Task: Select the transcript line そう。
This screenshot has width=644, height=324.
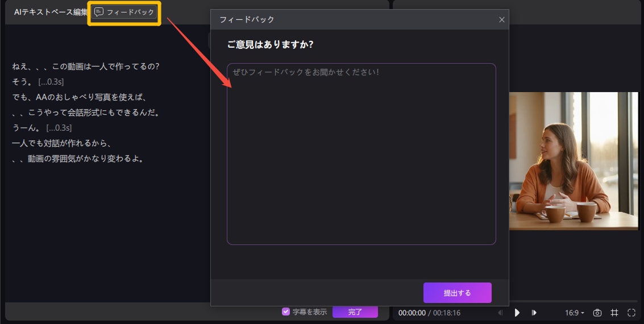Action: point(23,82)
